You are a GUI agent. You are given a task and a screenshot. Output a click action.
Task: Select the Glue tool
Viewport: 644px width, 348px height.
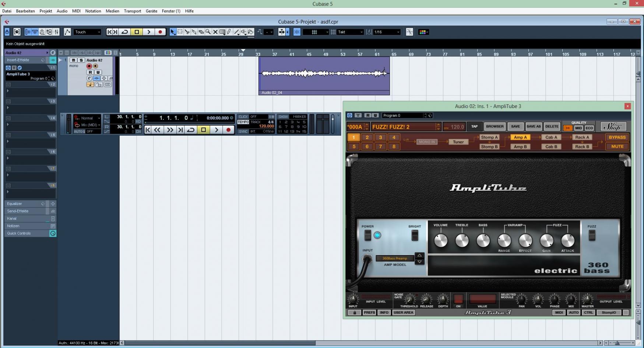click(194, 32)
